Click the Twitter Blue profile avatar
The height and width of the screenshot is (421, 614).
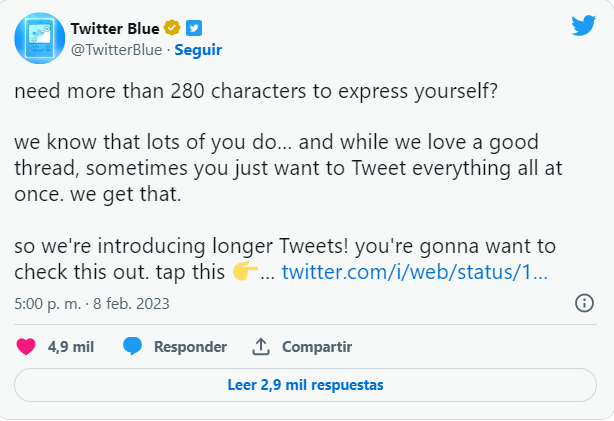point(39,39)
